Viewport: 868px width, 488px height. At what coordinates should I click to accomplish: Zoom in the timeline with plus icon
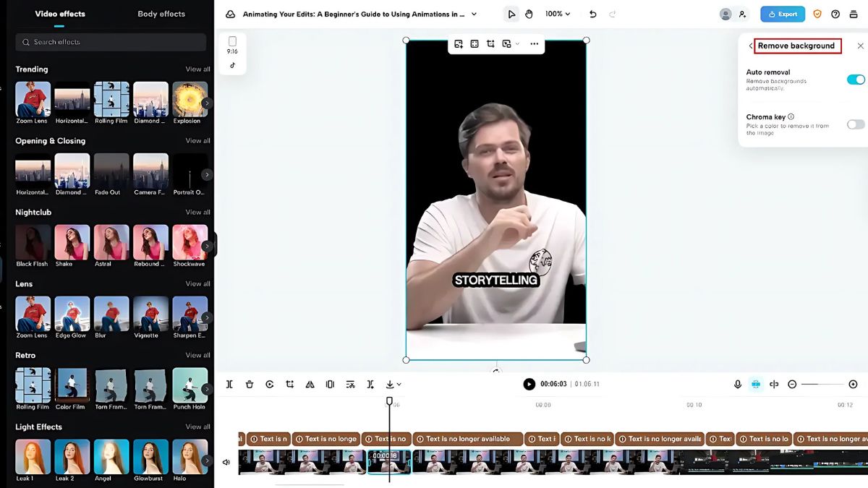[853, 385]
